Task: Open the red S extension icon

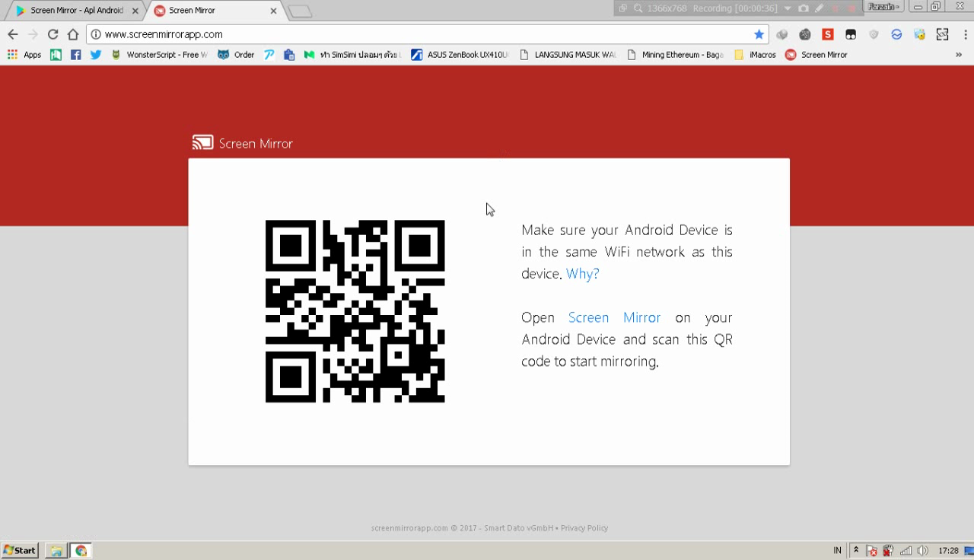Action: pyautogui.click(x=828, y=34)
